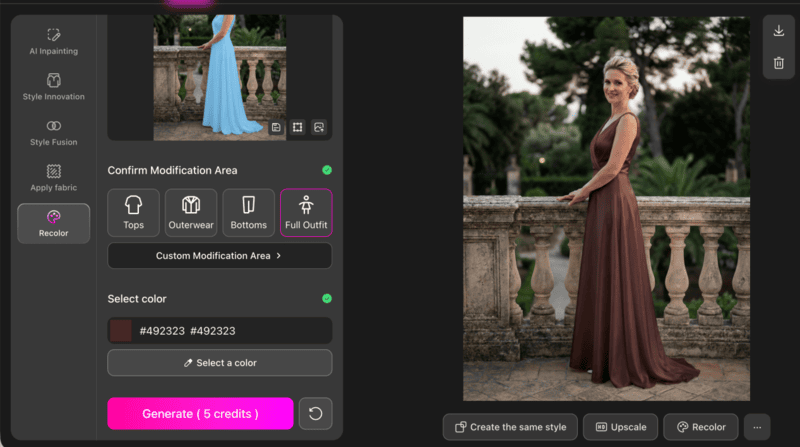Click the Upscale button
Viewport: 800px width, 447px height.
point(621,427)
